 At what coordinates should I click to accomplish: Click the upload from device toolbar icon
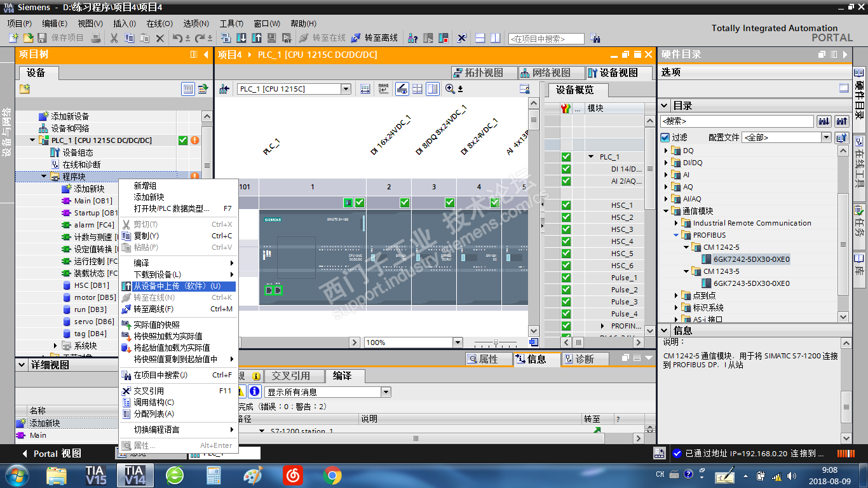(257, 38)
